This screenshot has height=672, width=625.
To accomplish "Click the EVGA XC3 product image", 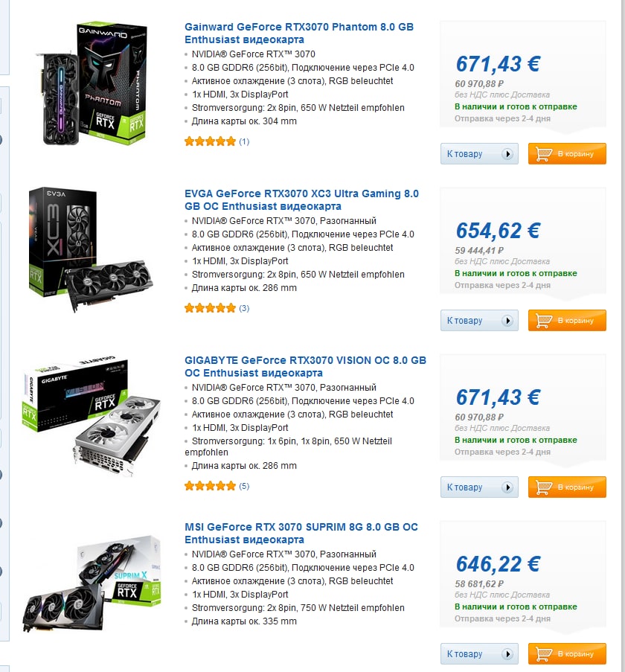I will pos(90,249).
